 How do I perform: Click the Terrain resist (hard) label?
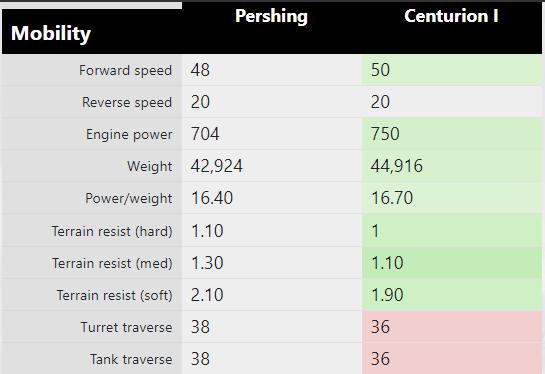pyautogui.click(x=112, y=231)
